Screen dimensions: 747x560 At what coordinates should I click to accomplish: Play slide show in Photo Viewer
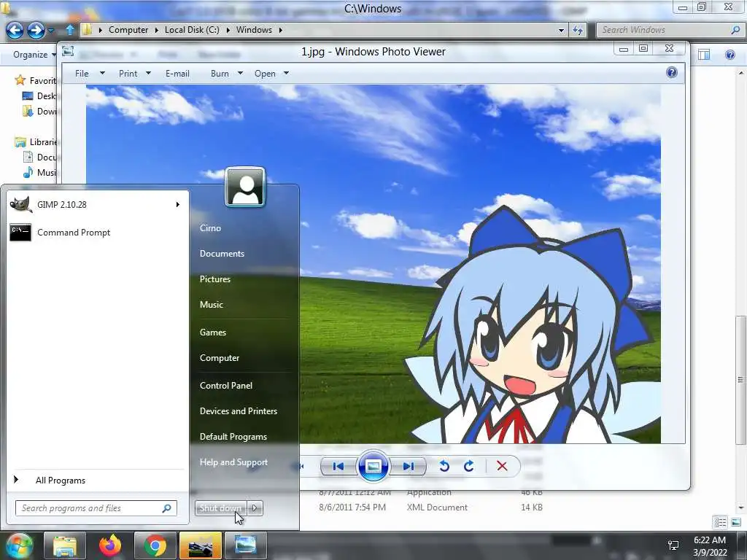pyautogui.click(x=373, y=466)
